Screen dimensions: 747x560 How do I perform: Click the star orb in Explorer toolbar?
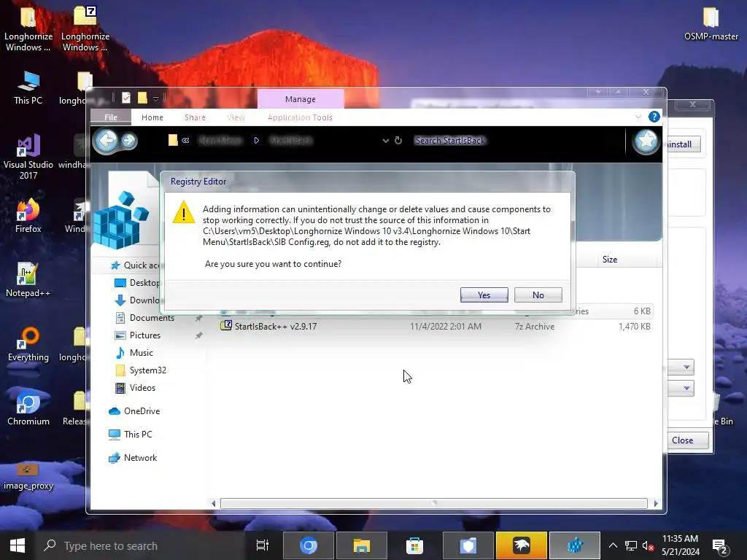(x=646, y=141)
